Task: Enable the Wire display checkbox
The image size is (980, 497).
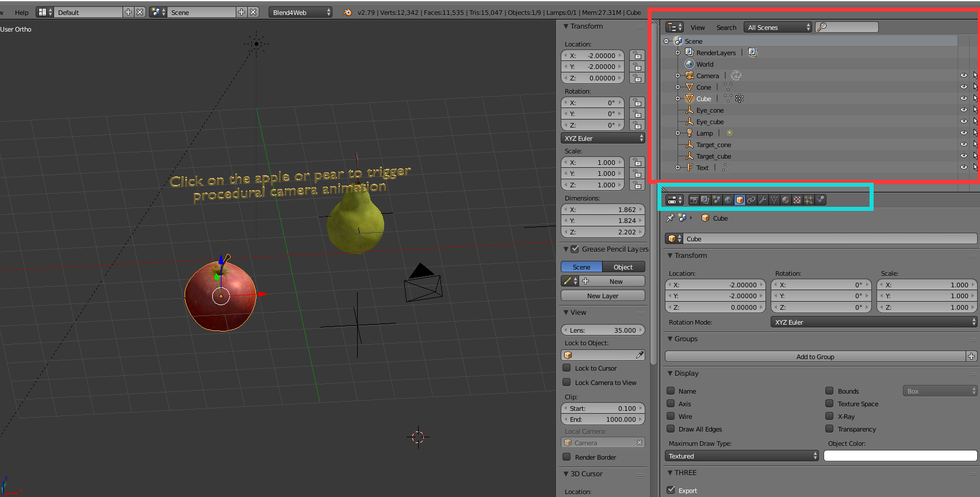Action: click(671, 417)
